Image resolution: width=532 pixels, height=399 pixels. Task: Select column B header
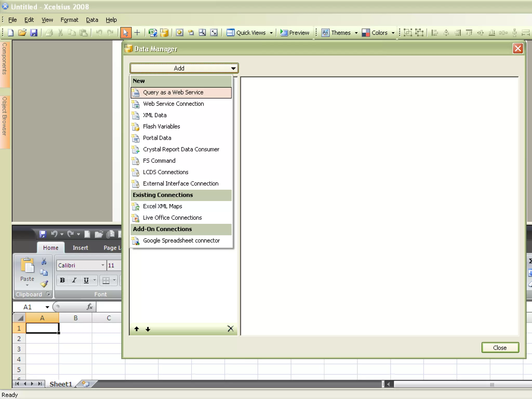tap(75, 318)
